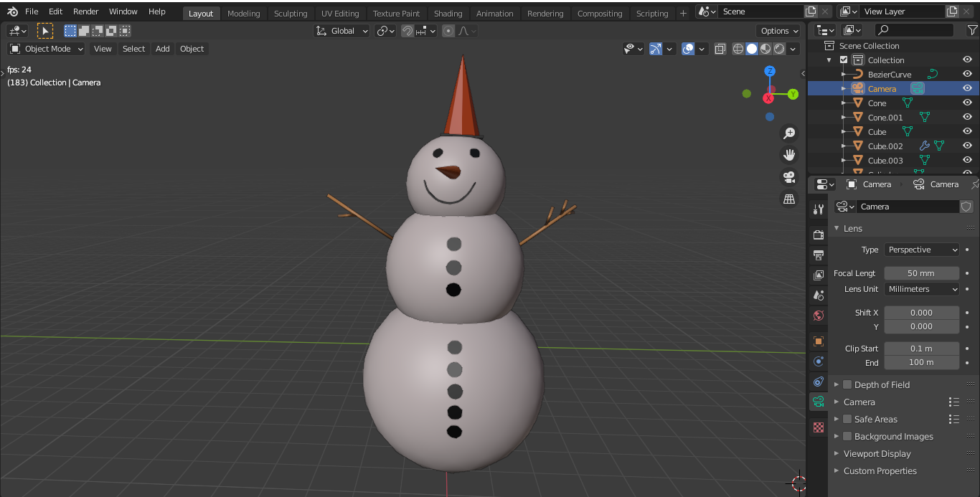Viewport: 980px width, 497px height.
Task: Click new scene icon next to Scene
Action: 811,11
